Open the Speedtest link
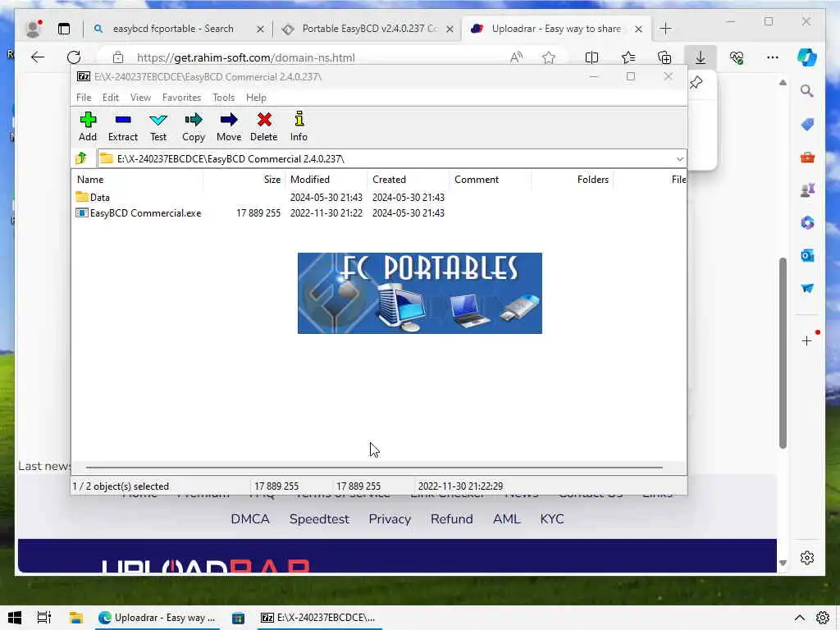 pos(319,518)
